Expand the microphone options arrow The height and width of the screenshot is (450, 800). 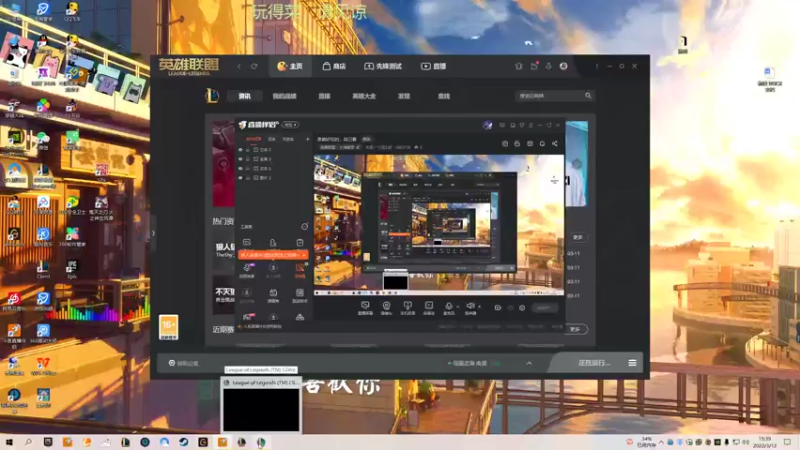457,307
